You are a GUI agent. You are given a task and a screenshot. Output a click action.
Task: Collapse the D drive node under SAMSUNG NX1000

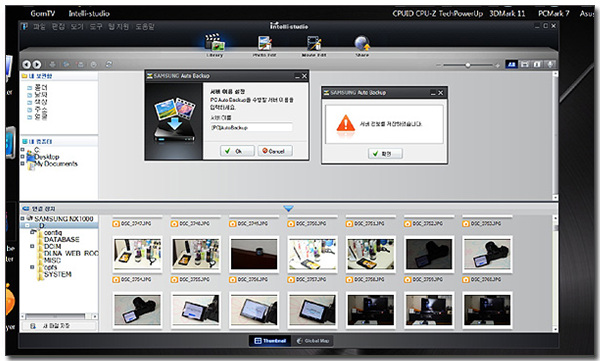click(27, 225)
